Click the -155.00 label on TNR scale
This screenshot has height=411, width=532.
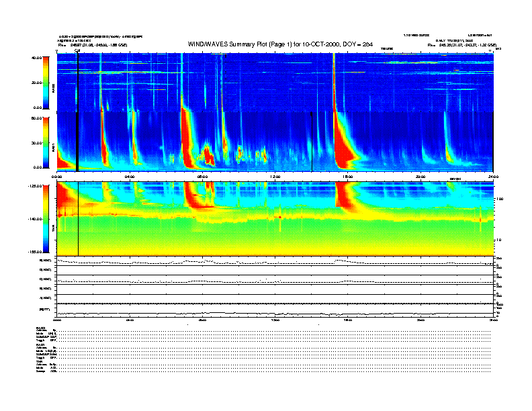pos(35,252)
